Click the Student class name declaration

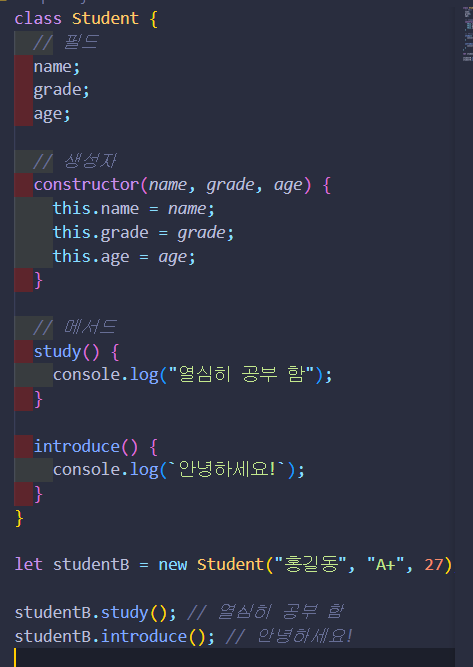tap(105, 19)
